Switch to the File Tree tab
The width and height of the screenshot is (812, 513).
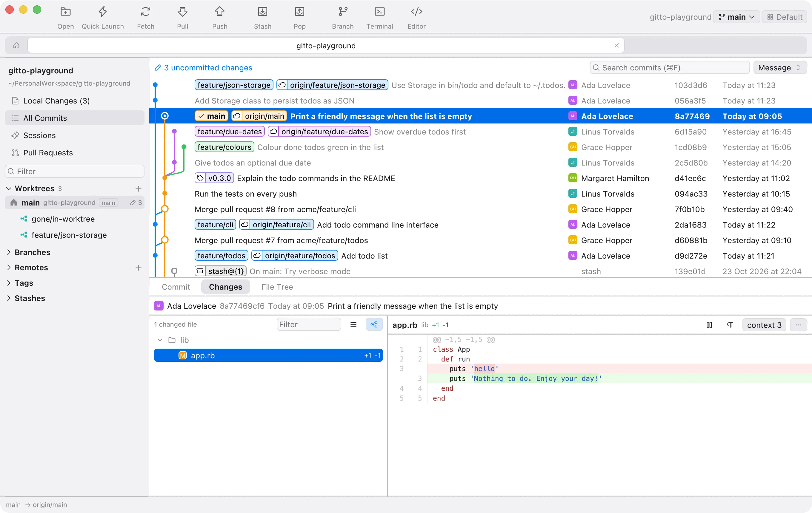click(x=277, y=287)
